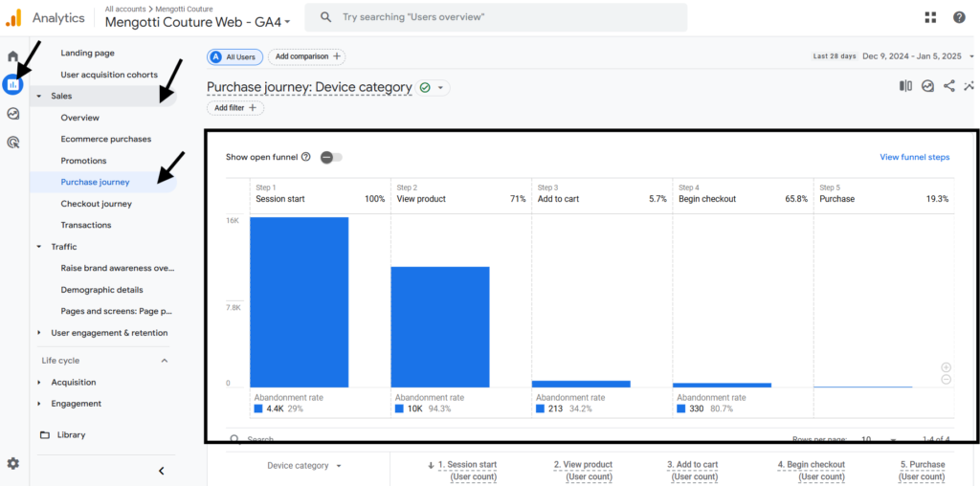Click the zoom out minus icon on chart
This screenshot has width=980, height=486.
coord(947,379)
